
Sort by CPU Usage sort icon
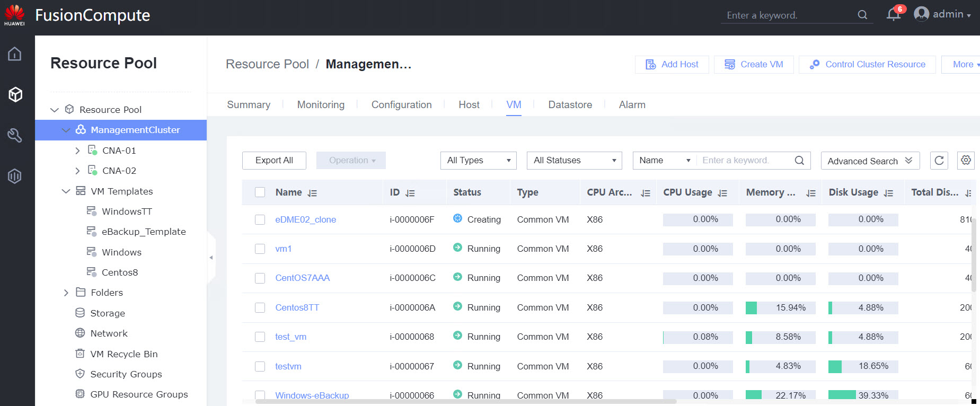722,193
